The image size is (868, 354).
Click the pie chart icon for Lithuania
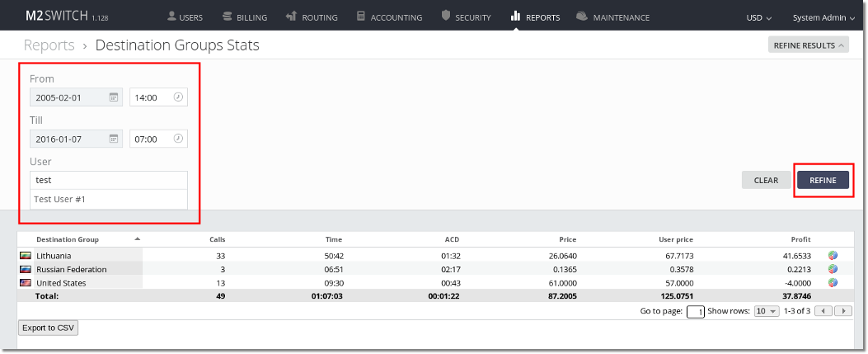833,256
